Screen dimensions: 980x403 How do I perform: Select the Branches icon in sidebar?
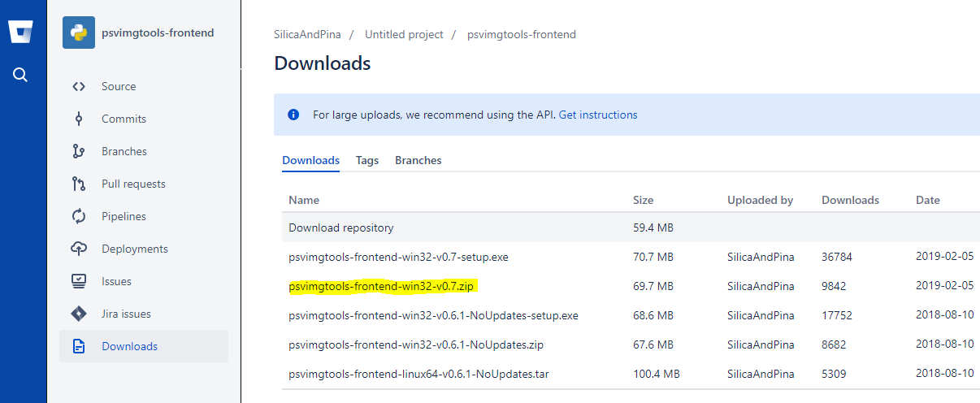tap(79, 151)
